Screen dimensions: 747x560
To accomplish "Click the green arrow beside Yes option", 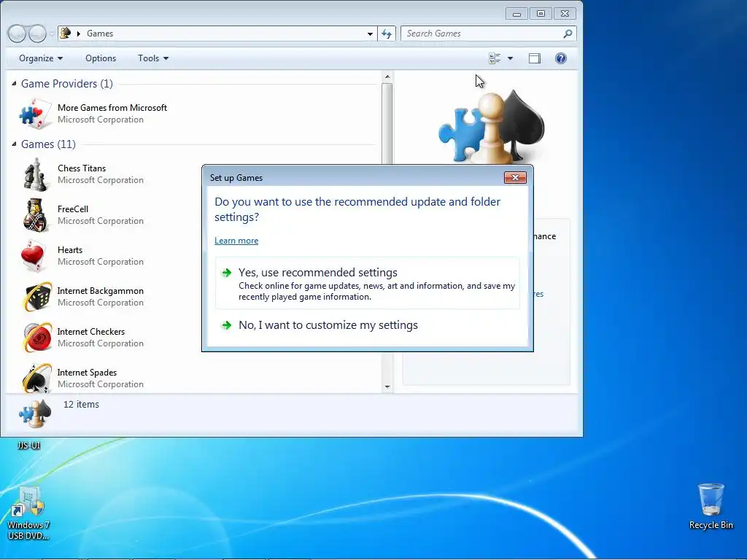I will (x=226, y=273).
